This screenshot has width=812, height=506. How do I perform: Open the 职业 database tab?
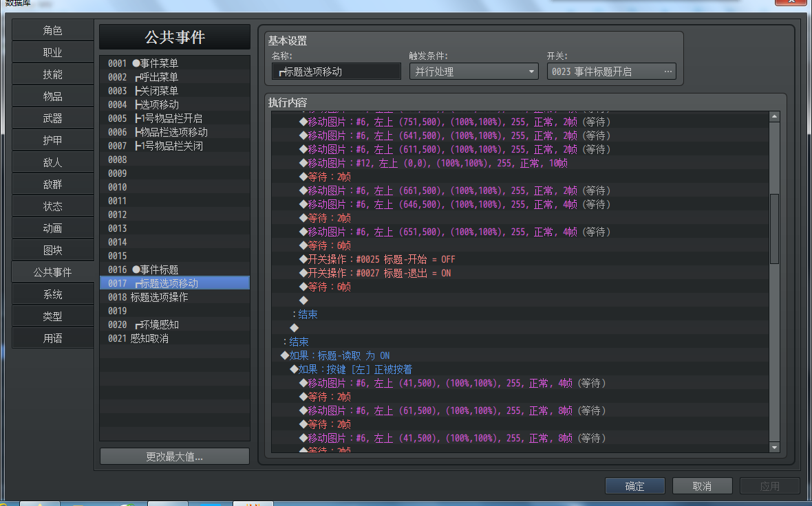coord(53,52)
